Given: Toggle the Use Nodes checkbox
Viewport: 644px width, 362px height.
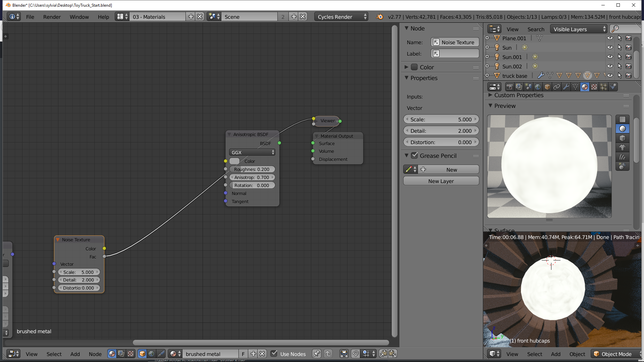Looking at the screenshot, I should coord(274,354).
